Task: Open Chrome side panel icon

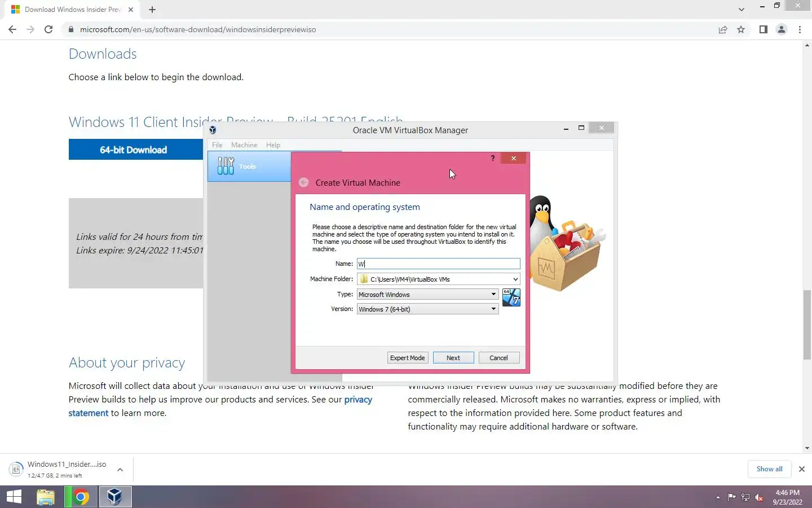Action: coord(763,29)
